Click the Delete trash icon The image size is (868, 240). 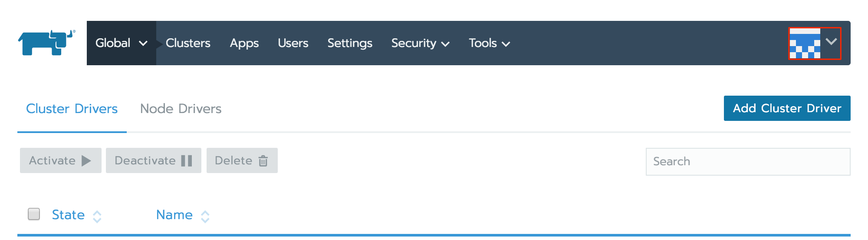[x=263, y=161]
